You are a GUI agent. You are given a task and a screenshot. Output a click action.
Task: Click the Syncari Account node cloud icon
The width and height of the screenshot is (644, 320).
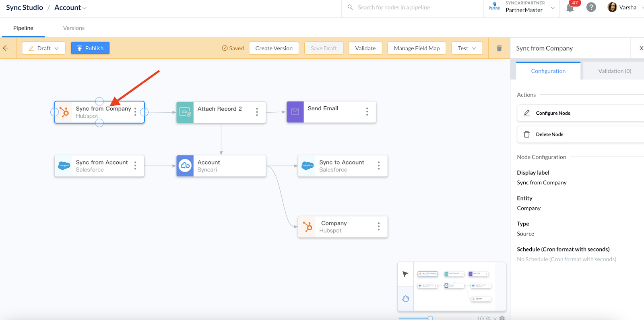[185, 166]
